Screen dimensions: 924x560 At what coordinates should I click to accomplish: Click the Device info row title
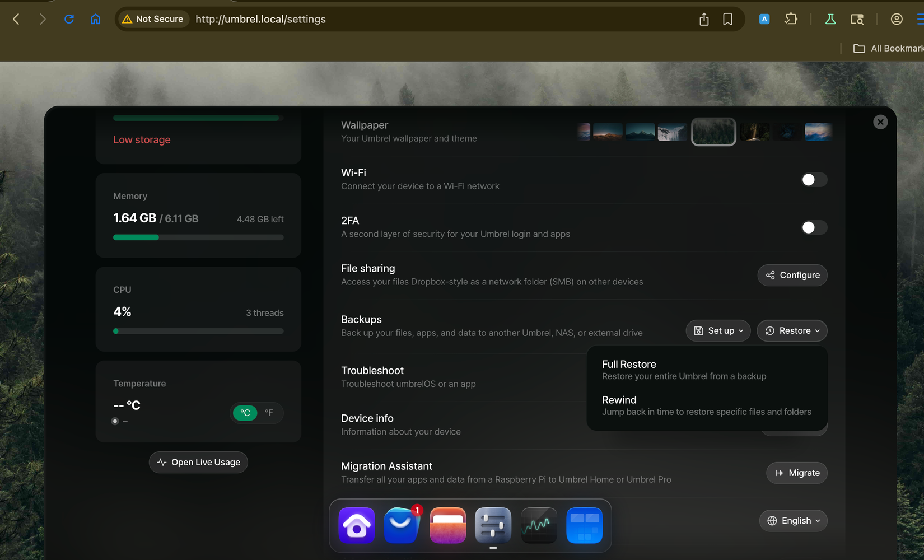pyautogui.click(x=367, y=418)
